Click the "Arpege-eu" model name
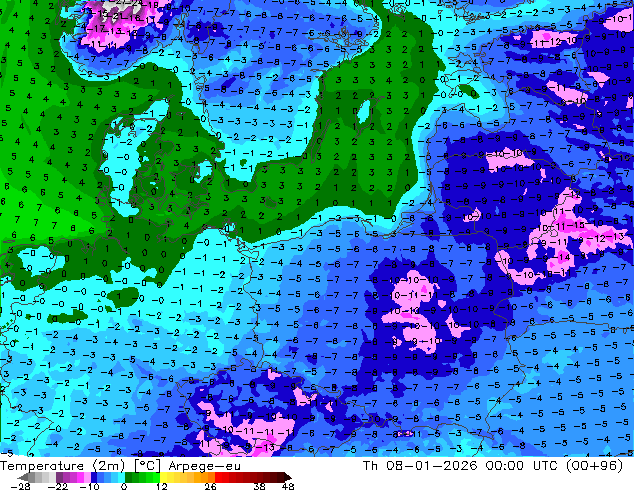 [205, 467]
